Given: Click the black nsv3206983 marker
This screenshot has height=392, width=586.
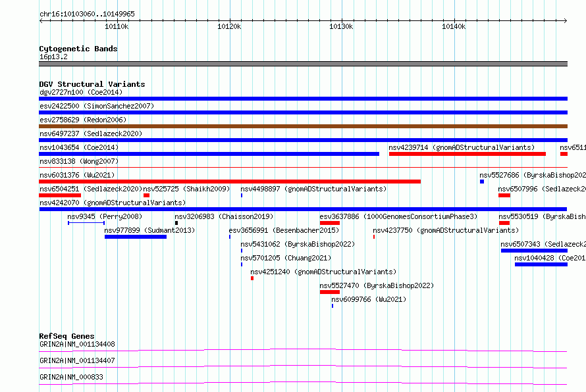Looking at the screenshot, I should click(176, 223).
